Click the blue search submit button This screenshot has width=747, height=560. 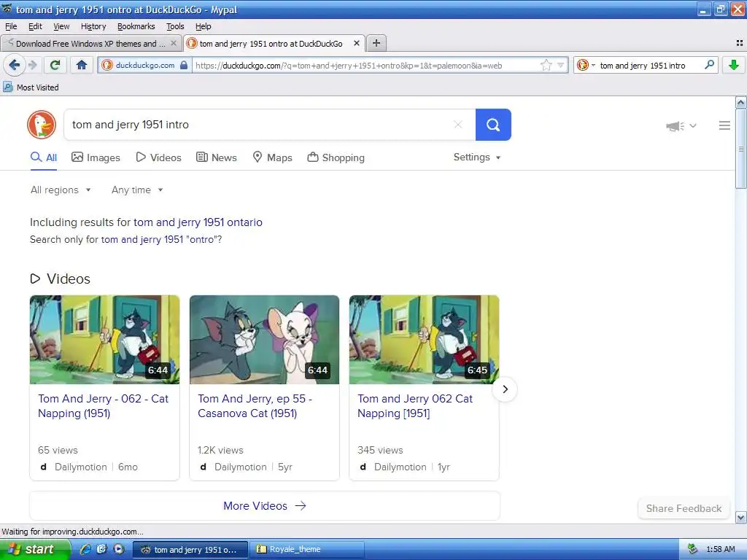(x=493, y=125)
